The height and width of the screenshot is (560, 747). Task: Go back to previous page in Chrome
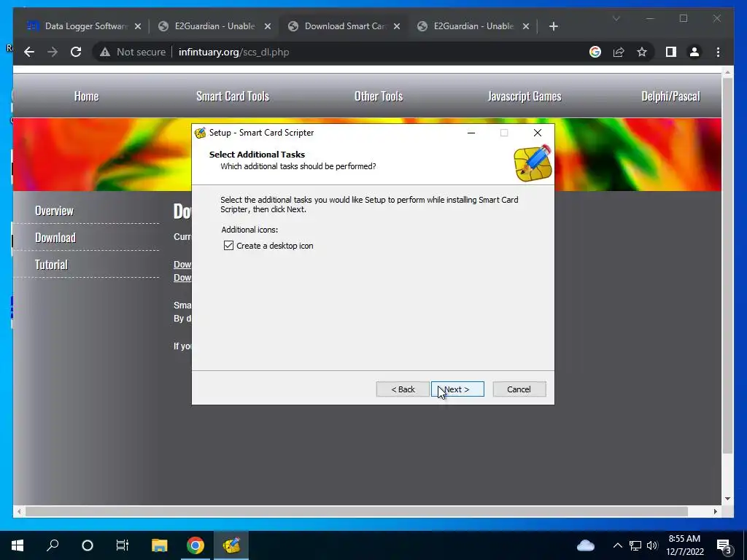[x=29, y=52]
